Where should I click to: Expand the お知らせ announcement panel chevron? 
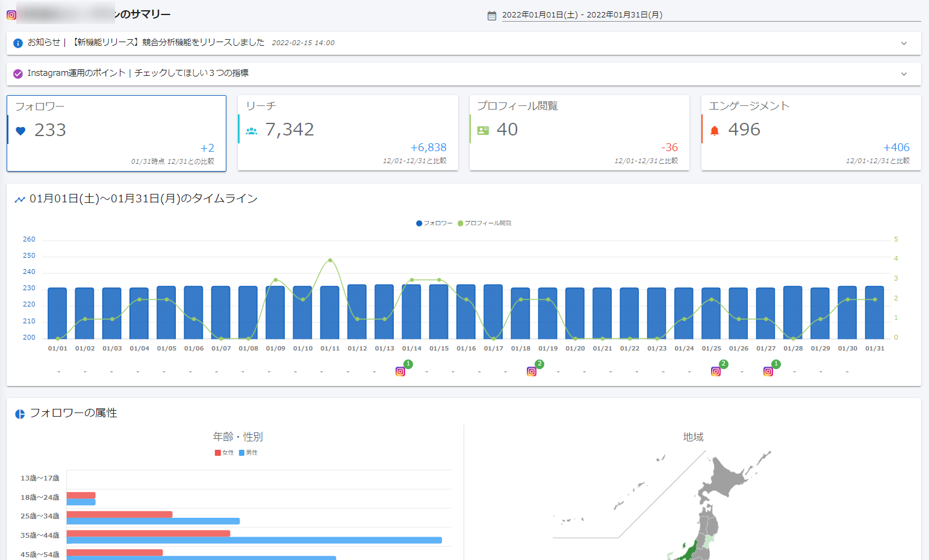pyautogui.click(x=904, y=43)
